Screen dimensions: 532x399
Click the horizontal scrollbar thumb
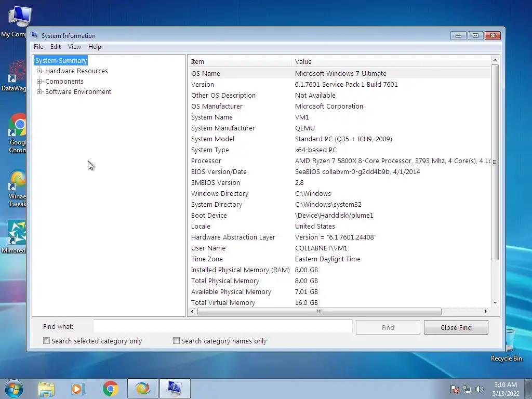pos(320,311)
